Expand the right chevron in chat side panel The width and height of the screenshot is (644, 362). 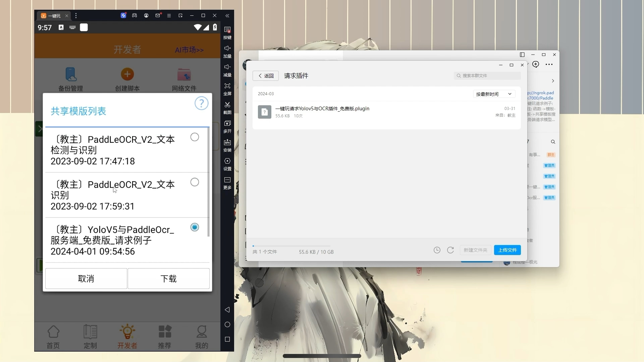pyautogui.click(x=553, y=81)
